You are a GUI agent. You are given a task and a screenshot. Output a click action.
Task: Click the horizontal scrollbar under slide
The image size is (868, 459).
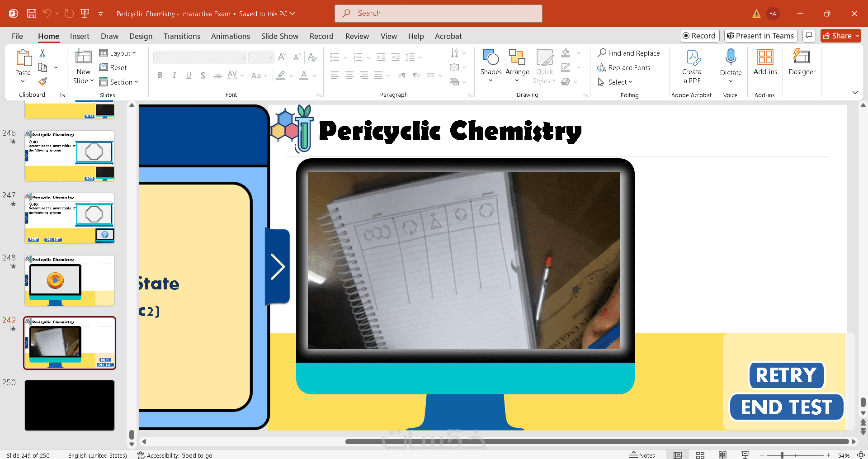tap(597, 441)
